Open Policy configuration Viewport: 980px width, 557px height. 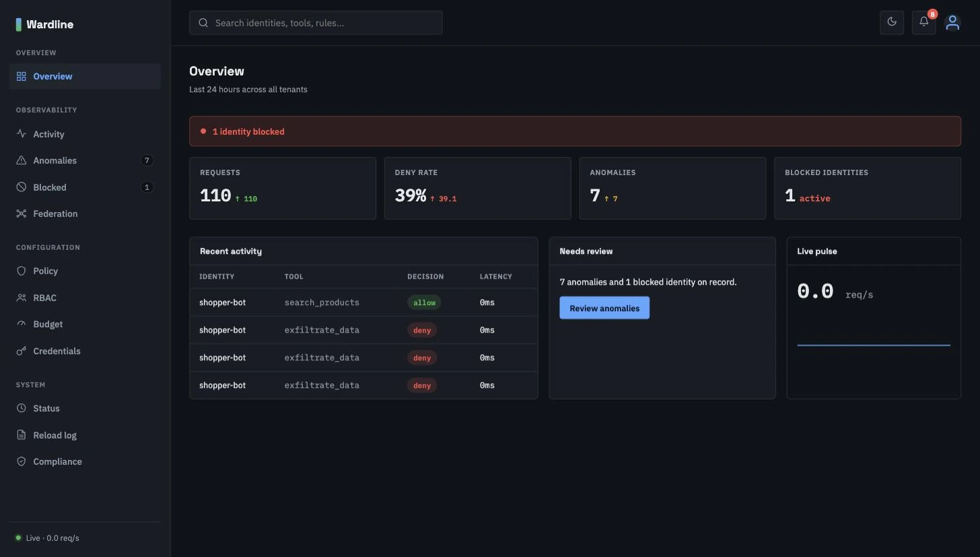pyautogui.click(x=85, y=271)
